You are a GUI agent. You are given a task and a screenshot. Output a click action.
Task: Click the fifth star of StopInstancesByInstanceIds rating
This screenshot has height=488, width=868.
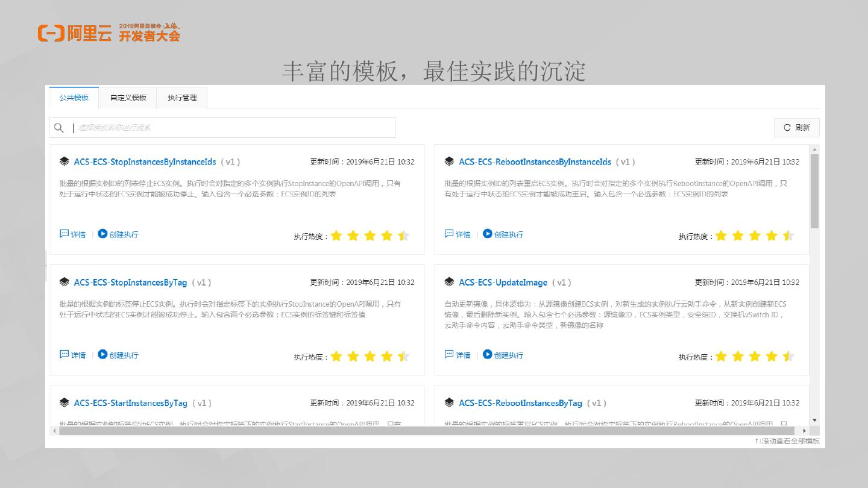pyautogui.click(x=404, y=236)
